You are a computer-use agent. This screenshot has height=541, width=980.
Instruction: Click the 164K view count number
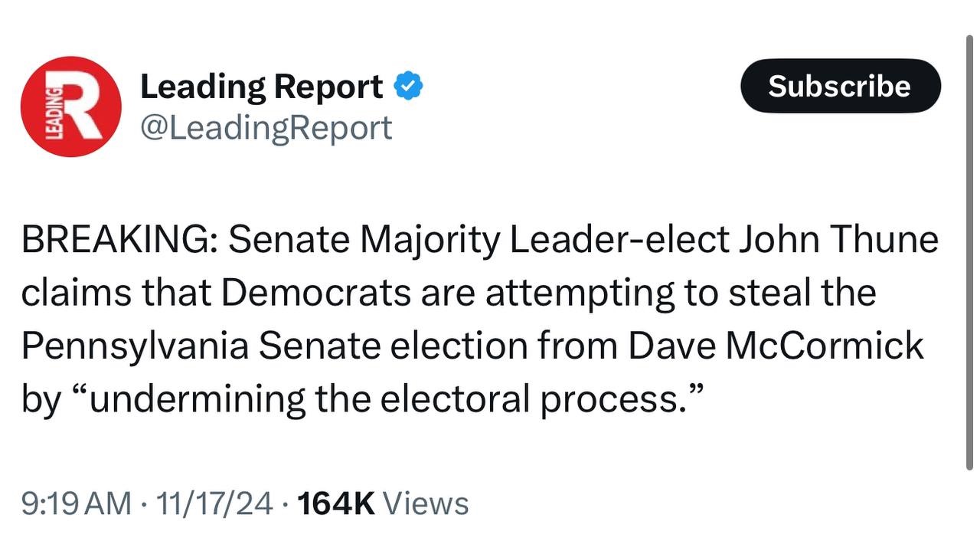pos(335,503)
